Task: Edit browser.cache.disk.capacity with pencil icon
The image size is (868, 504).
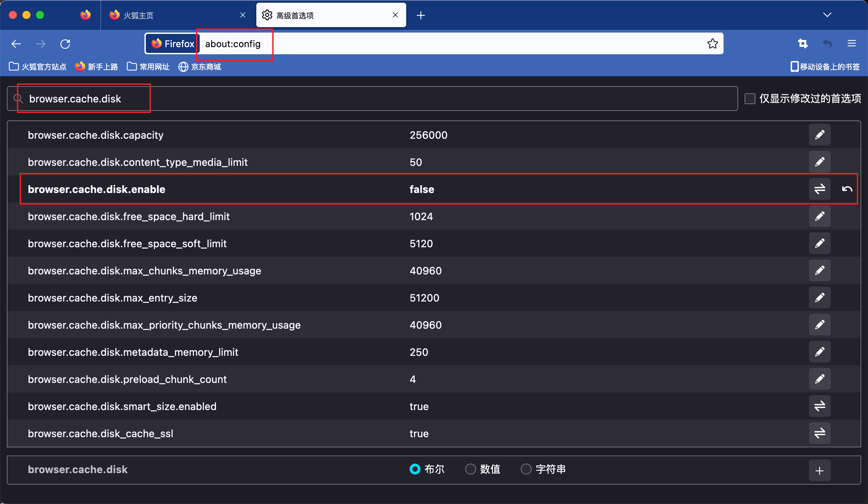Action: pyautogui.click(x=820, y=135)
